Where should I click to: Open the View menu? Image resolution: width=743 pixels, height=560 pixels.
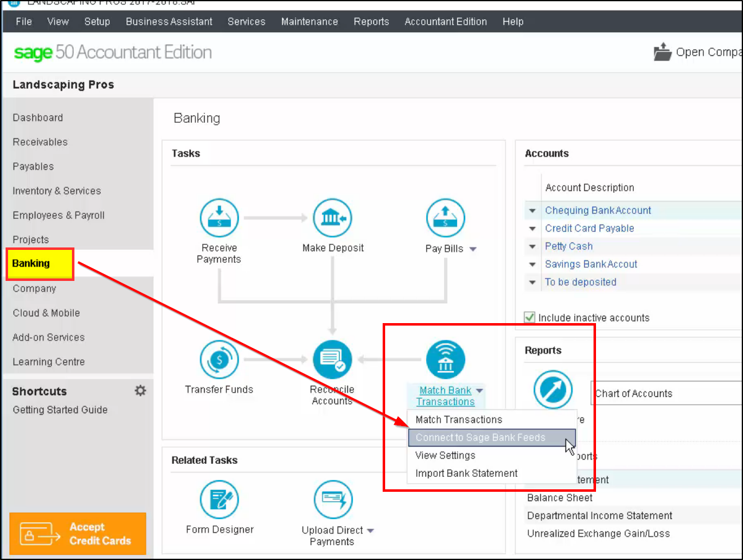tap(58, 21)
